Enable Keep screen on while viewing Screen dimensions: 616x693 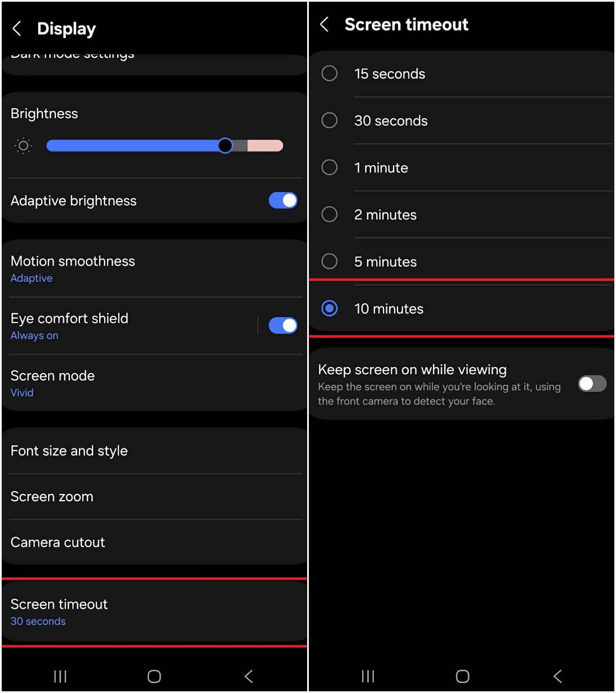[592, 384]
